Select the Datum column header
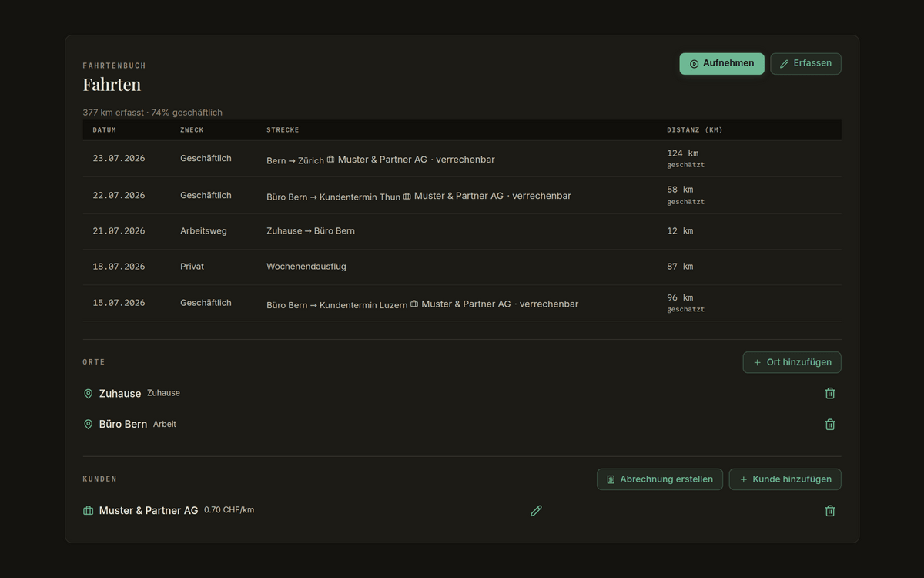The height and width of the screenshot is (578, 924). click(105, 130)
